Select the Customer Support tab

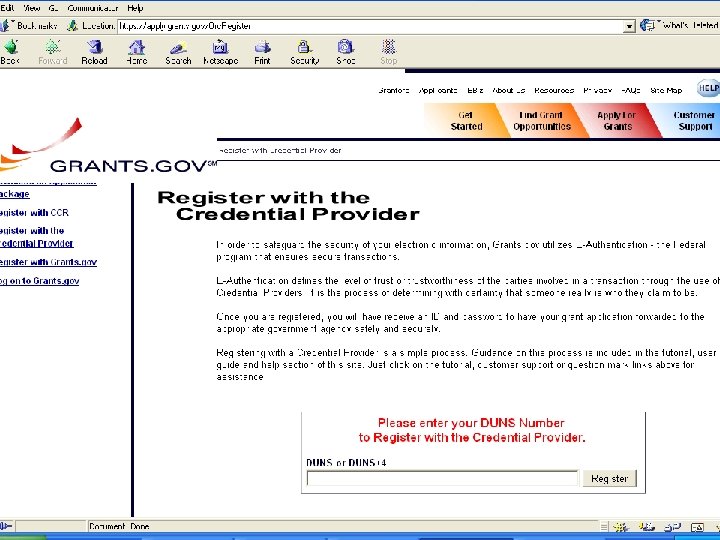pyautogui.click(x=695, y=121)
